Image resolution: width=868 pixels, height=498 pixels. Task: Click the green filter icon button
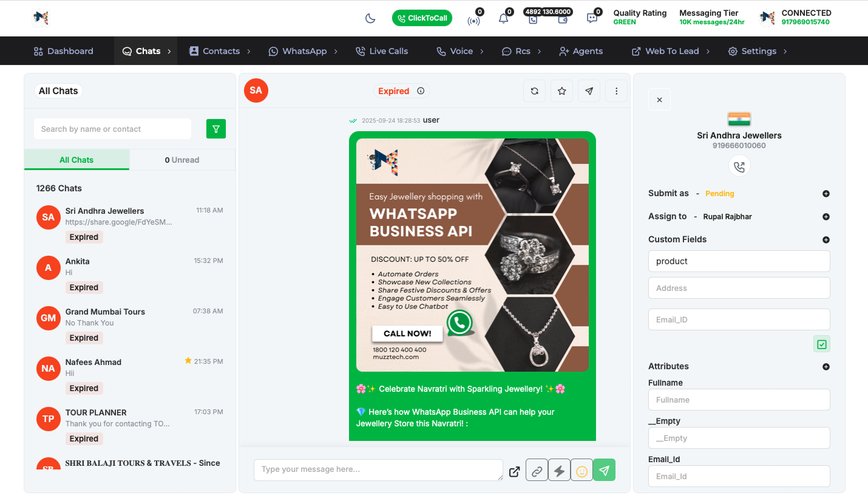click(x=216, y=129)
